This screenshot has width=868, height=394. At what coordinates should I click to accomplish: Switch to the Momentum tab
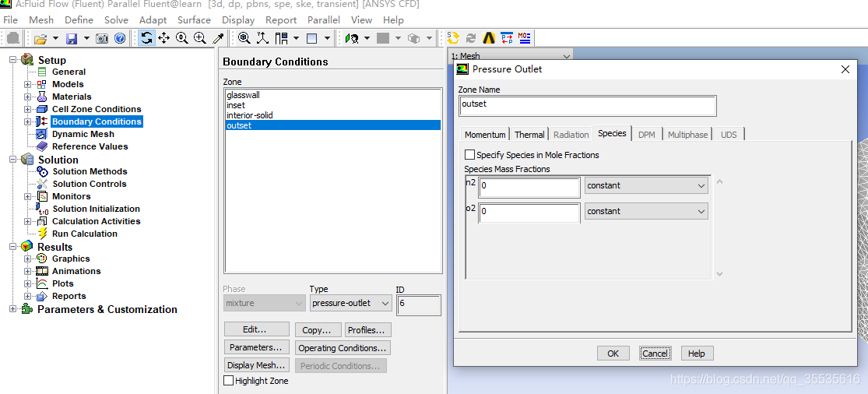(x=485, y=135)
